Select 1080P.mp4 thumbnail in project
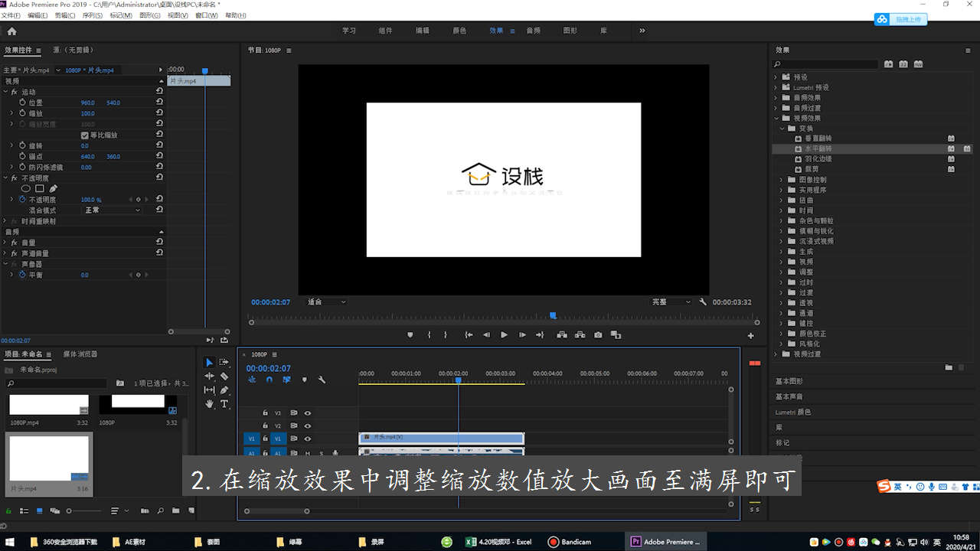This screenshot has height=551, width=980. [49, 405]
